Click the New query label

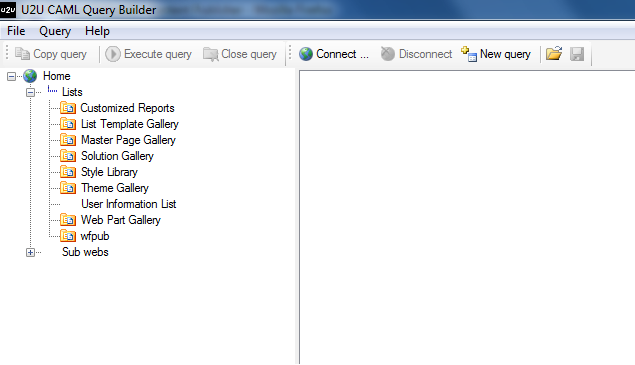(505, 54)
